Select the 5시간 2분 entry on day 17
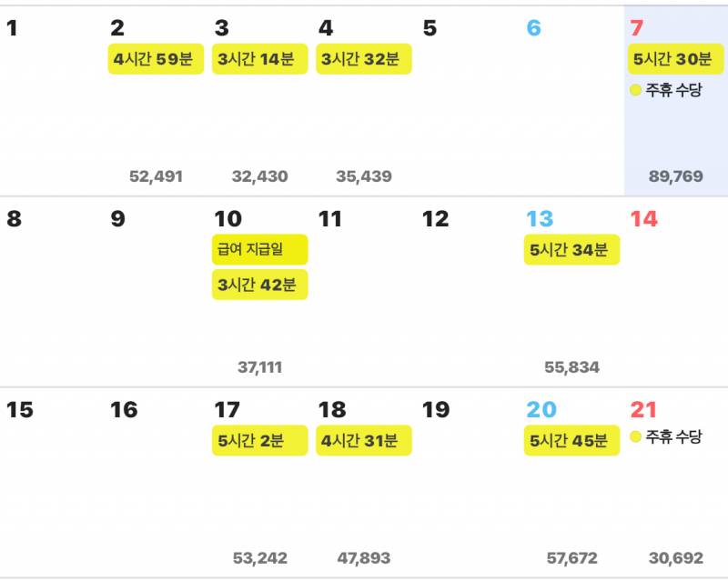This screenshot has height=581, width=728. 259,440
